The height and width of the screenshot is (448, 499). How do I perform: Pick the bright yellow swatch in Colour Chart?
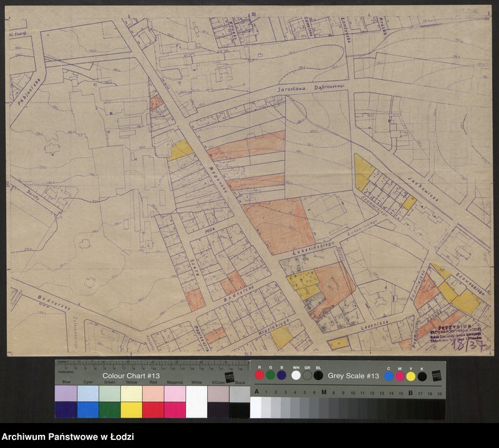131,410
